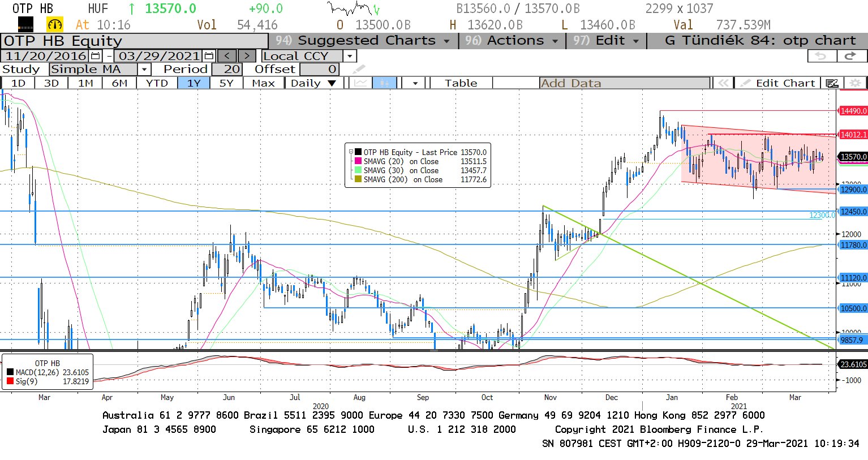Select the 1Y range
Image resolution: width=868 pixels, height=460 pixels.
[x=194, y=83]
